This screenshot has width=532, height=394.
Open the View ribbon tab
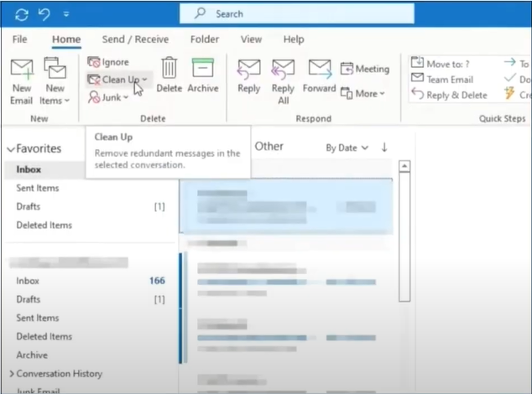[251, 39]
